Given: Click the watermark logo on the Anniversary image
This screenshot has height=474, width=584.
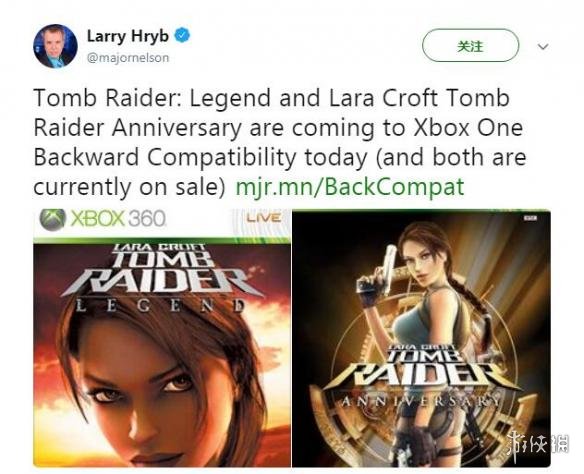Looking at the screenshot, I should 538,442.
